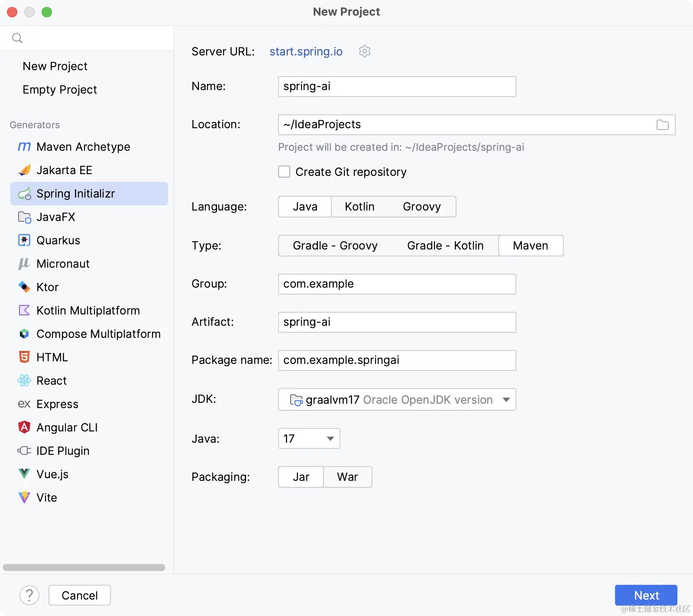Click the Express ex icon
This screenshot has height=616, width=693.
(x=24, y=404)
